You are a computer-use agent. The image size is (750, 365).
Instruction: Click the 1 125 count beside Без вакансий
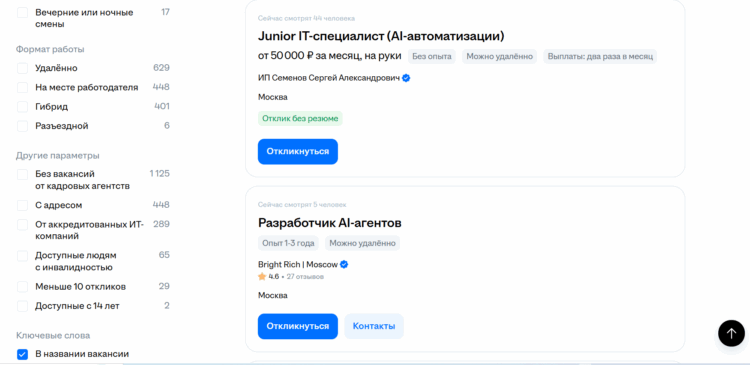coord(160,174)
